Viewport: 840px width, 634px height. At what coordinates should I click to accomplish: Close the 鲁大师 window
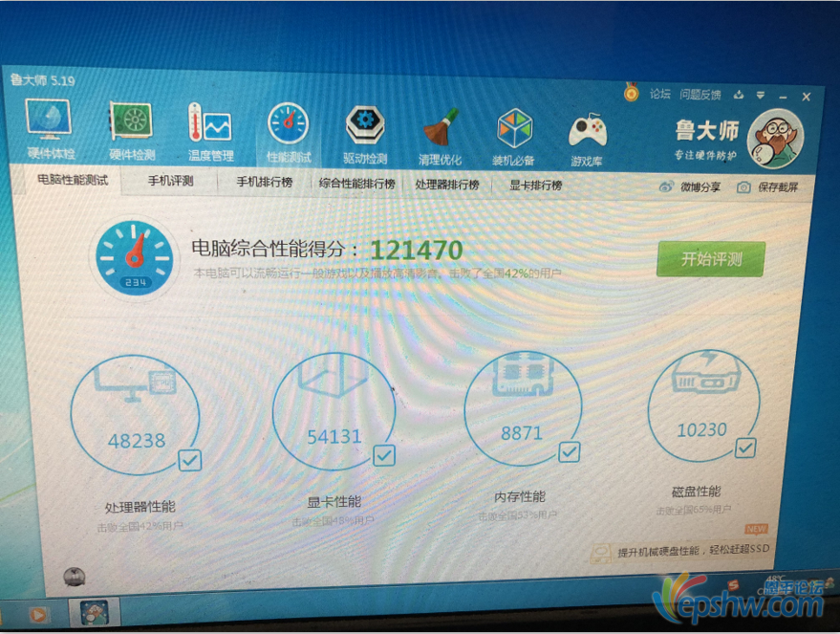point(807,97)
